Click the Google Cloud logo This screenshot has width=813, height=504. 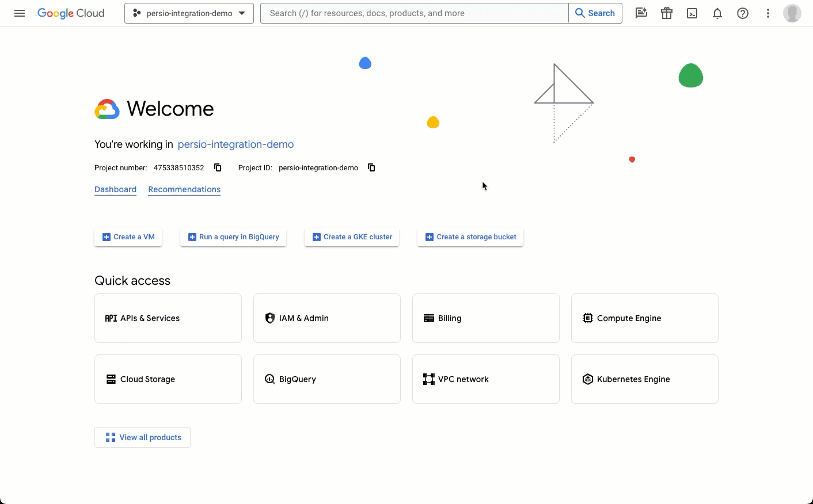71,13
